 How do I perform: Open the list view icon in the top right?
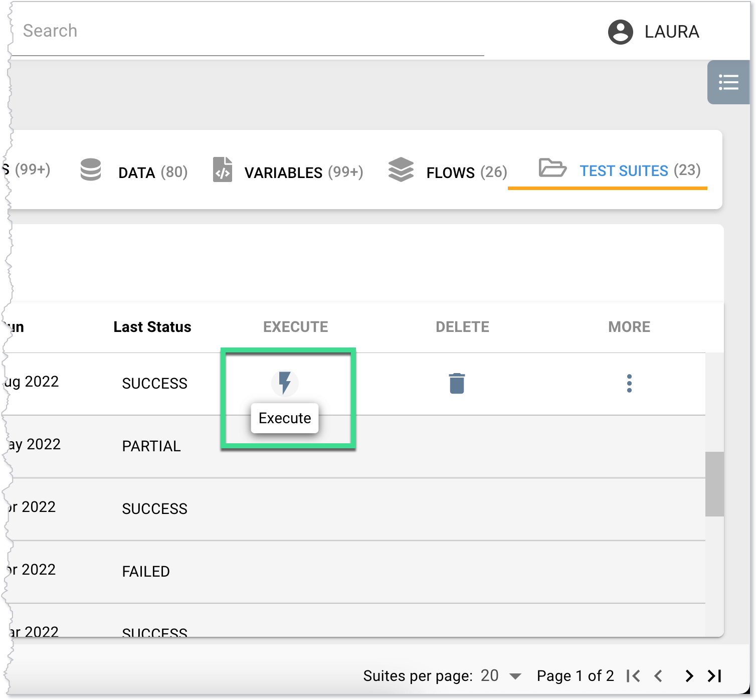click(x=728, y=82)
